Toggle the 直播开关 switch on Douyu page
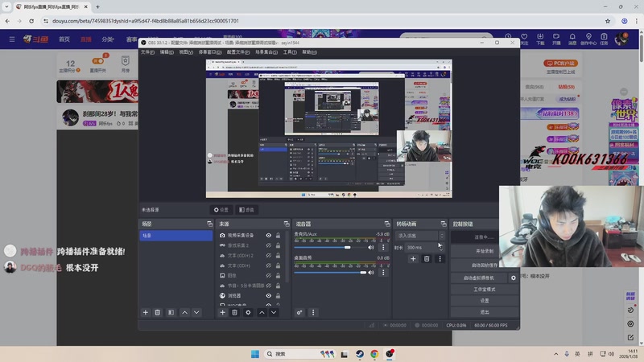The width and height of the screenshot is (644, 362). (x=97, y=61)
